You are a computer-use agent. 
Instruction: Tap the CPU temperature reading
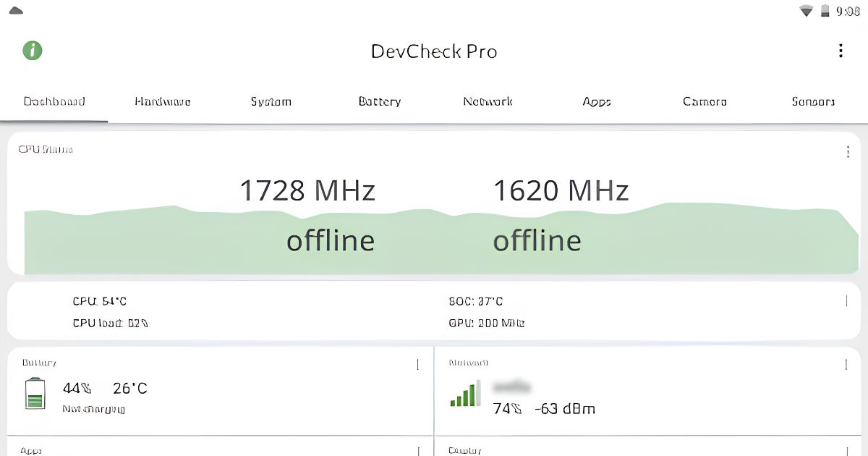[100, 301]
